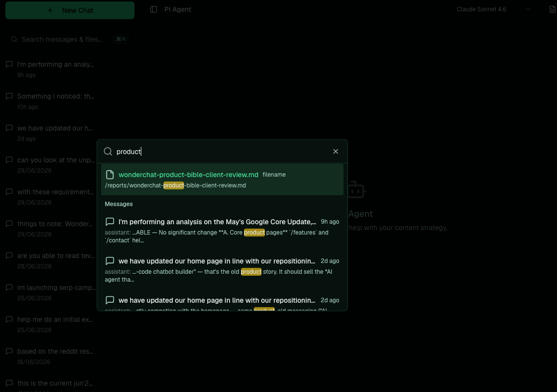Open the Claude Sonnet 4.6 model dropdown

(x=494, y=10)
